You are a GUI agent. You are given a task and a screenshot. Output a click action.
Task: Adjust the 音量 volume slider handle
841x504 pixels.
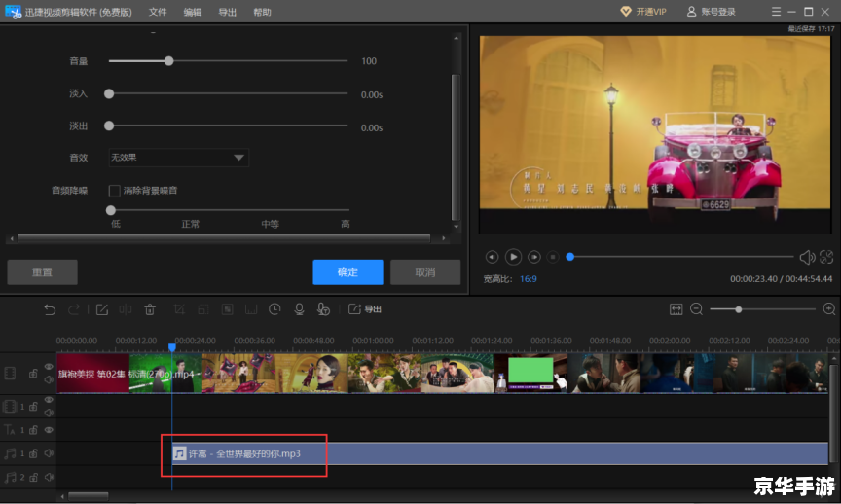[x=169, y=61]
